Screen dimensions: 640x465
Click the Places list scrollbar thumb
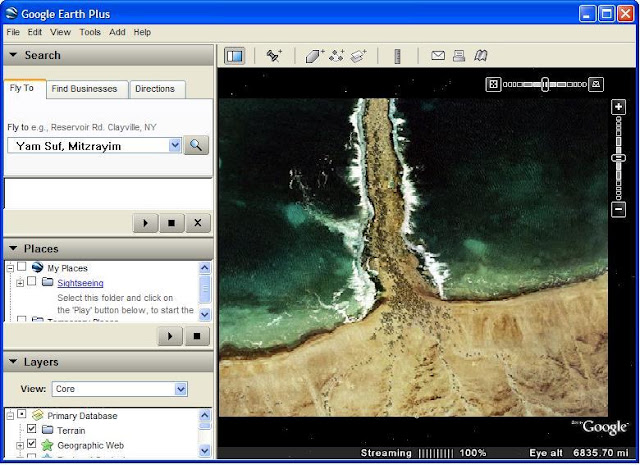point(205,289)
